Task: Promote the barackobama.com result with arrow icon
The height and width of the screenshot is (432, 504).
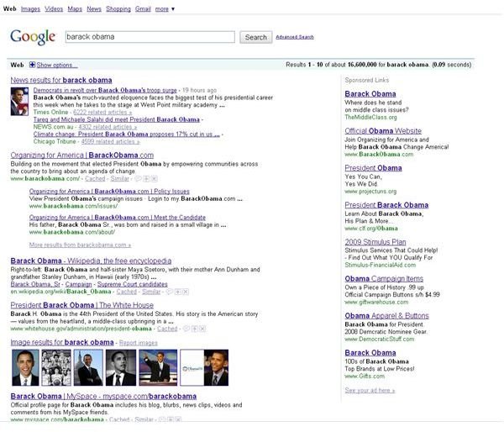Action: pyautogui.click(x=146, y=178)
